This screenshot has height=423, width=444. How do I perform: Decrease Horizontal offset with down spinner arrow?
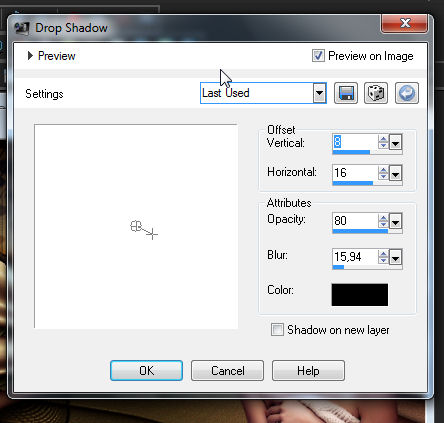(383, 177)
